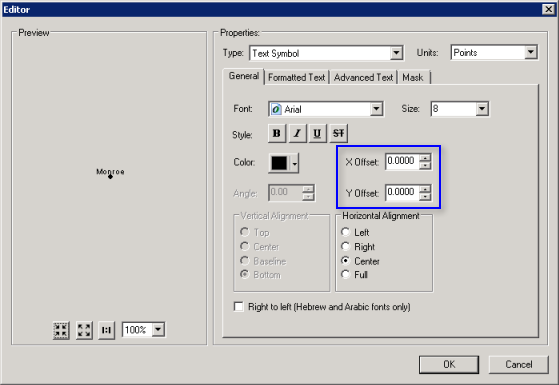559x385 pixels.
Task: Toggle Strikethrough text style
Action: pos(338,133)
